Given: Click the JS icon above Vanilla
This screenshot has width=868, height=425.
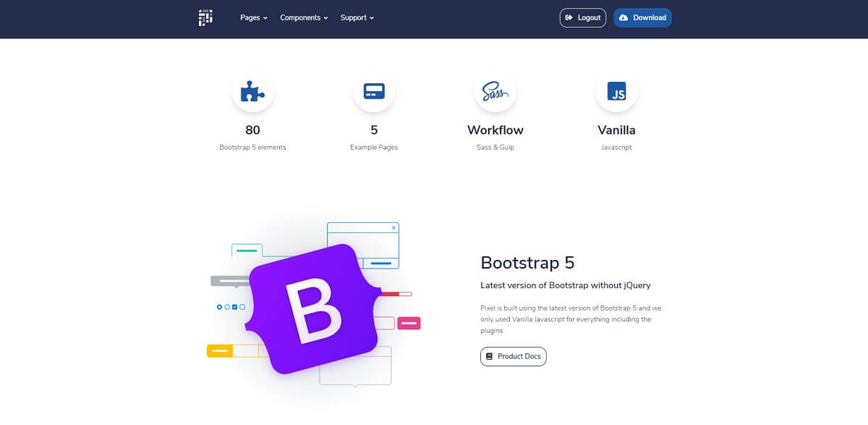Looking at the screenshot, I should (617, 91).
